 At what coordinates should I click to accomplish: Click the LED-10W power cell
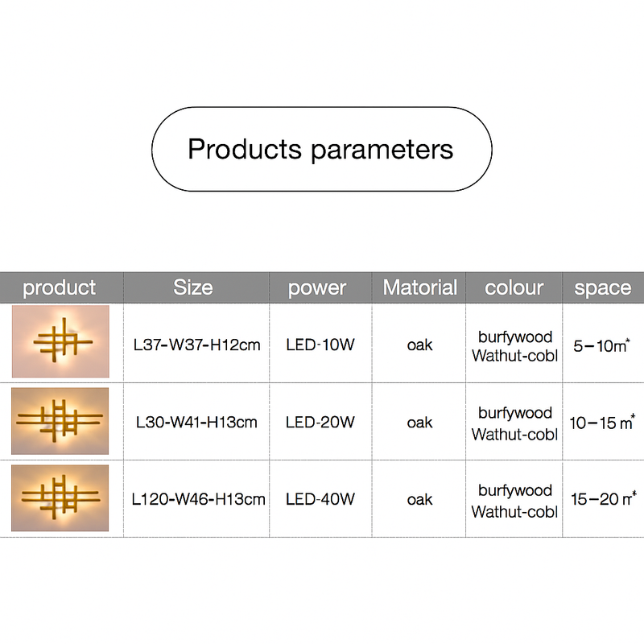[x=320, y=345]
